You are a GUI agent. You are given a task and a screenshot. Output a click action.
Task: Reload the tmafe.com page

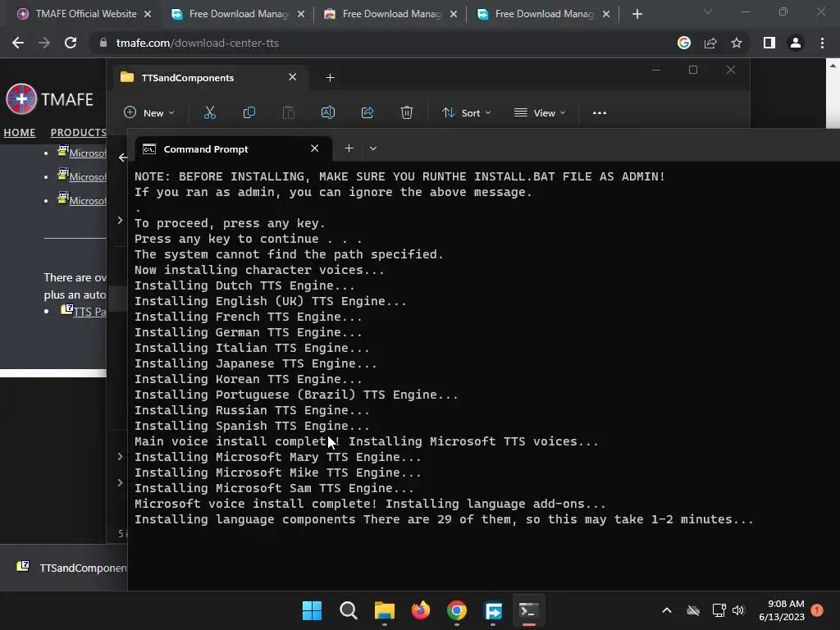pyautogui.click(x=71, y=43)
